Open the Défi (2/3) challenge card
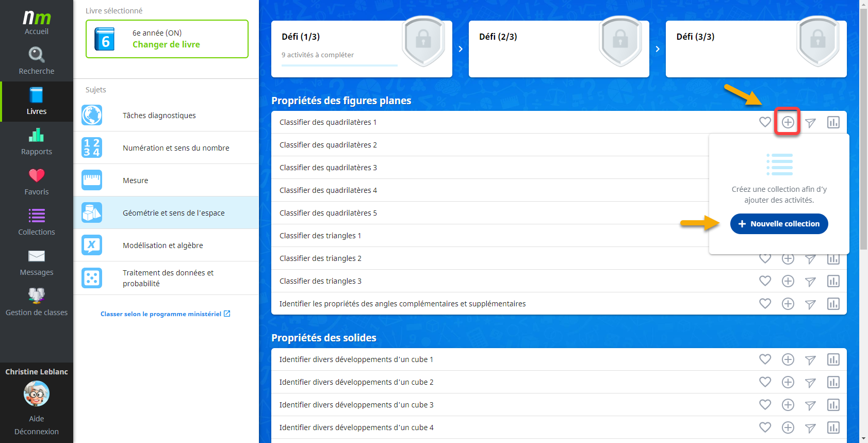 pyautogui.click(x=559, y=49)
